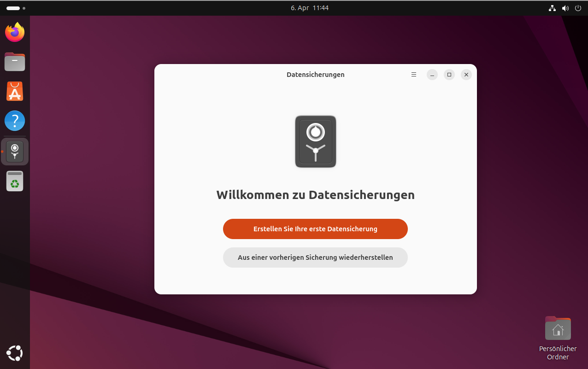The image size is (588, 369).
Task: Minimize the Datensicherungen window
Action: pos(432,75)
